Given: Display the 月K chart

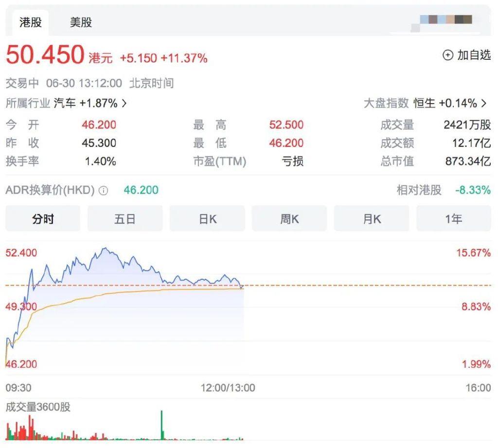Looking at the screenshot, I should click(x=372, y=218).
